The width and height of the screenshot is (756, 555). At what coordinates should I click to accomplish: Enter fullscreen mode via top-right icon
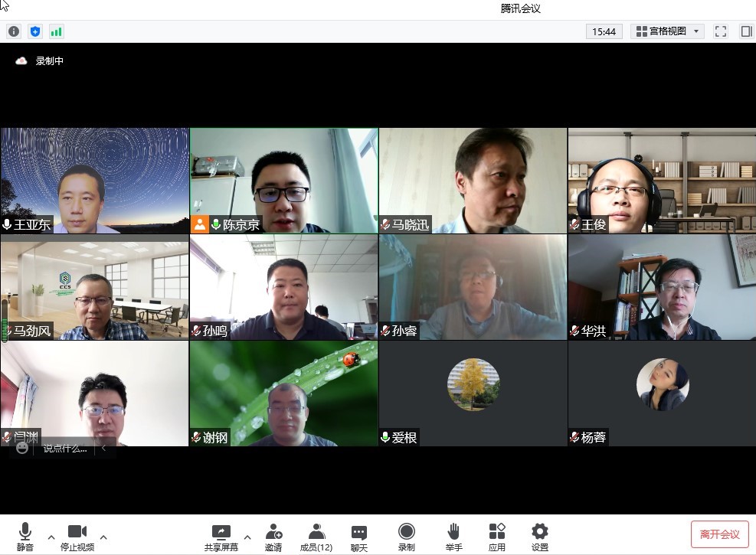[720, 31]
